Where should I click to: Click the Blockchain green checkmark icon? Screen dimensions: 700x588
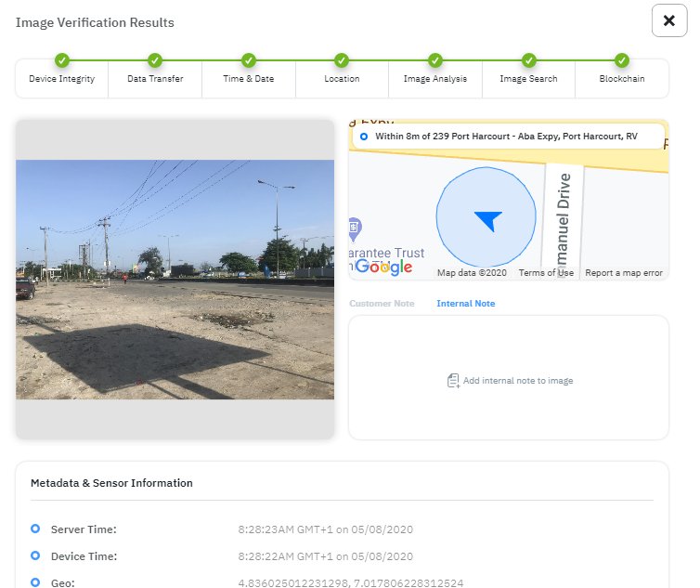[621, 59]
